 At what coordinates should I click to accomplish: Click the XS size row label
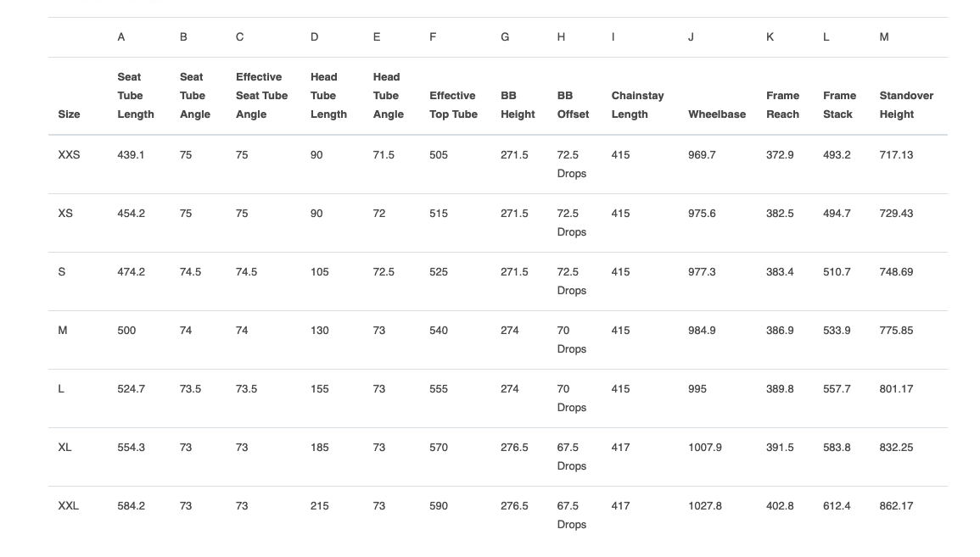tap(65, 214)
